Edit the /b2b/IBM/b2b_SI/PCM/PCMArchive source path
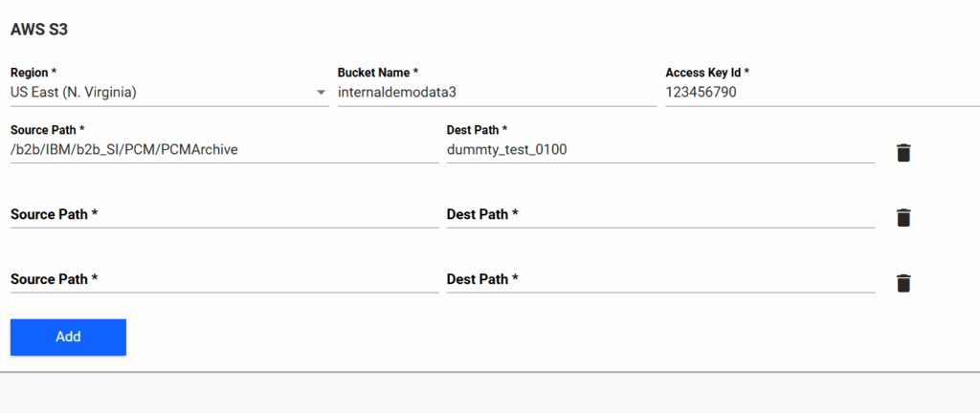The width and height of the screenshot is (980, 413). [x=224, y=149]
